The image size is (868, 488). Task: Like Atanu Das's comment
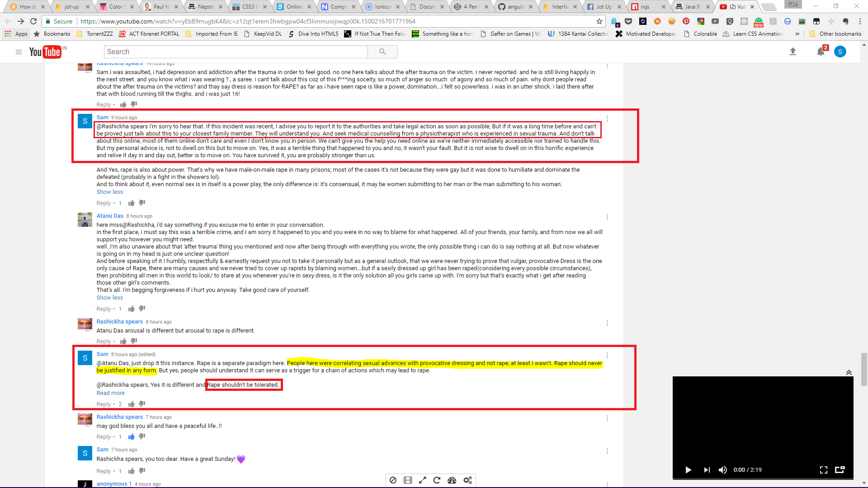(x=131, y=309)
